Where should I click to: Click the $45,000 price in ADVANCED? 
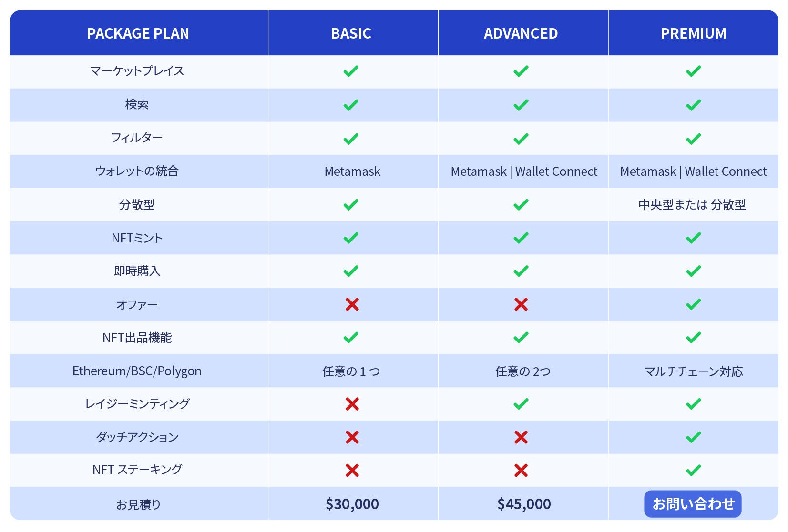524,504
